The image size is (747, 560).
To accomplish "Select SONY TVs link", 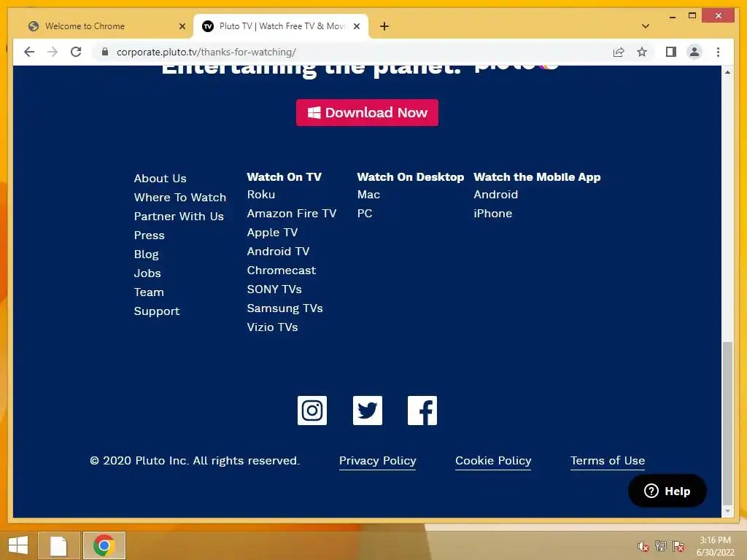I will pyautogui.click(x=274, y=289).
